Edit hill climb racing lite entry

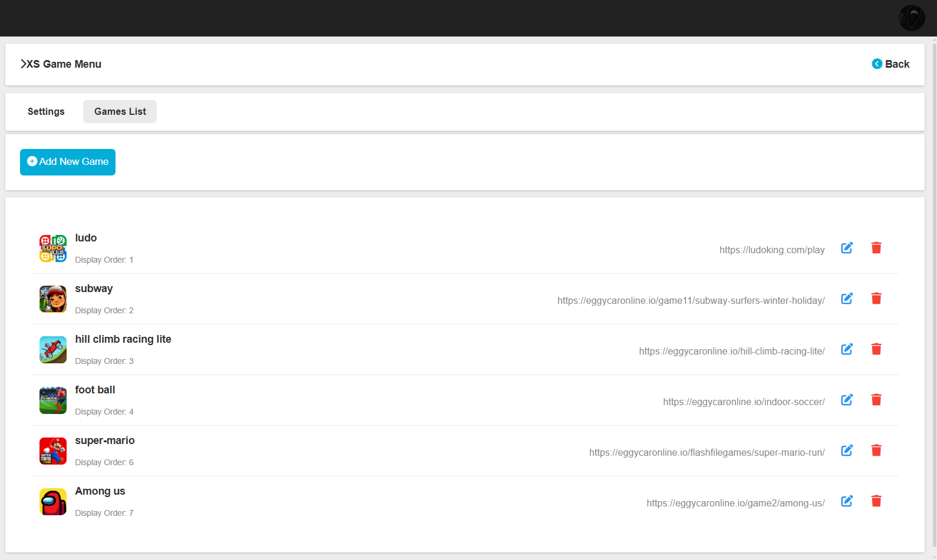click(847, 349)
